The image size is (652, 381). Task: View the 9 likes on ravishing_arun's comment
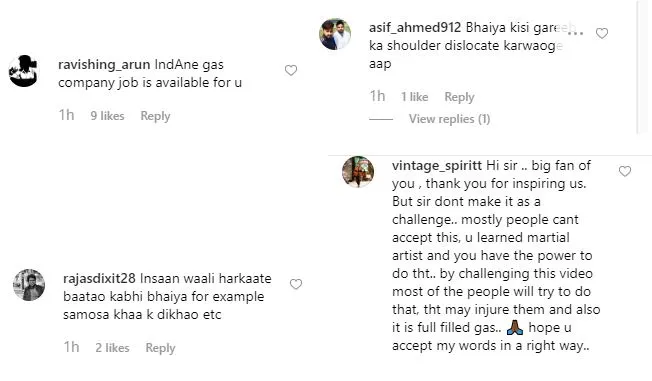pos(107,116)
